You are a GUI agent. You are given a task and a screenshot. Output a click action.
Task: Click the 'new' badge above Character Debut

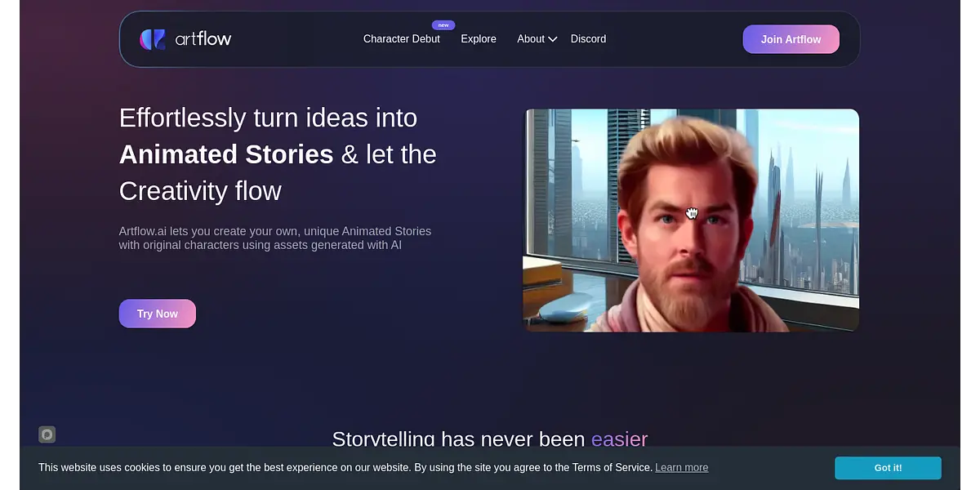(443, 25)
